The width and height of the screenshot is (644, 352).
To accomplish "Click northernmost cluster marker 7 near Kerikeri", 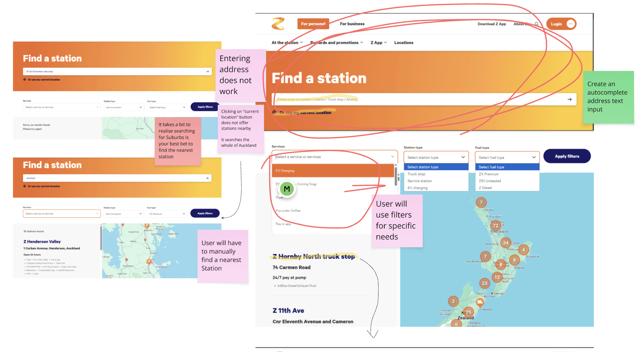I will 481,202.
